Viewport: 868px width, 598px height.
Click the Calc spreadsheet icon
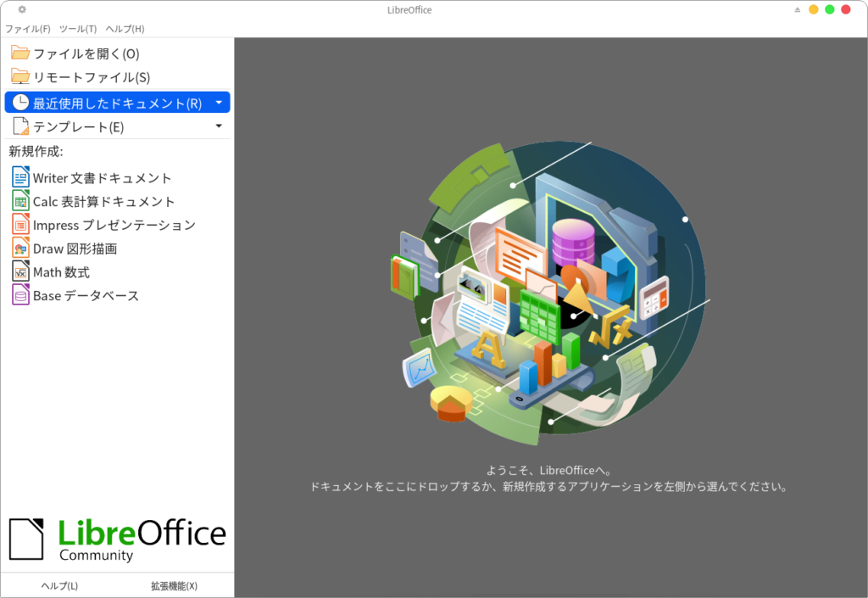click(x=20, y=202)
